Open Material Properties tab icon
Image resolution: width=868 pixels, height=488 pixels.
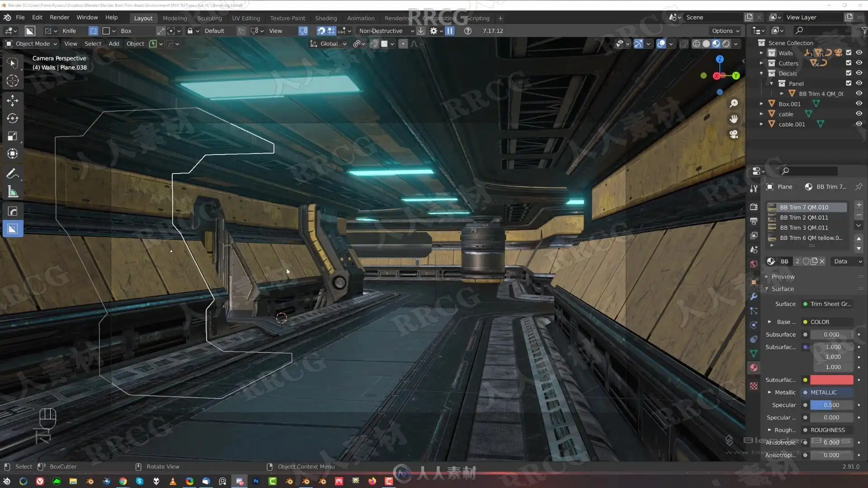click(x=754, y=368)
